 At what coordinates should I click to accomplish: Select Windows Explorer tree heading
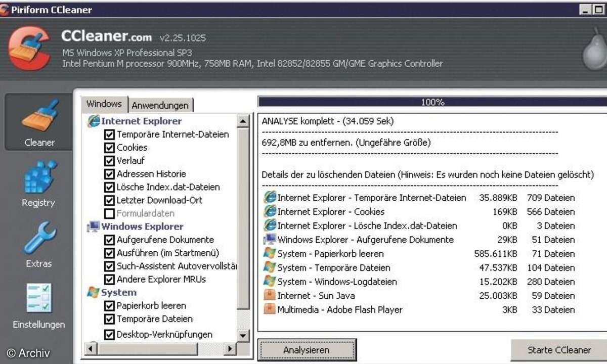pos(142,226)
